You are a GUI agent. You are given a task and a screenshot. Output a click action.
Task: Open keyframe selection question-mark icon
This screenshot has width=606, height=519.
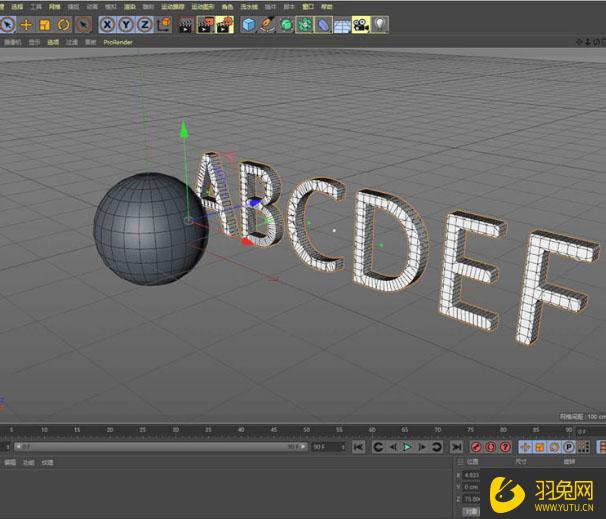[x=505, y=447]
